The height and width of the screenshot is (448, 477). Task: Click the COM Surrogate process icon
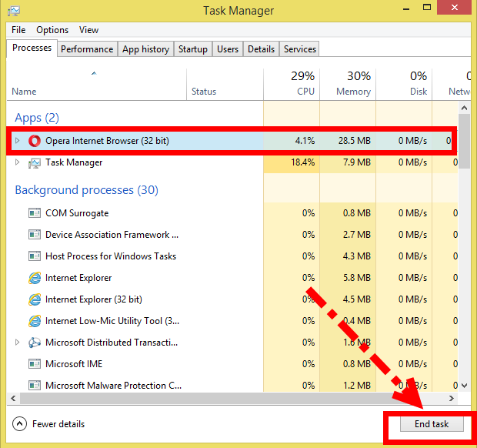click(x=35, y=213)
